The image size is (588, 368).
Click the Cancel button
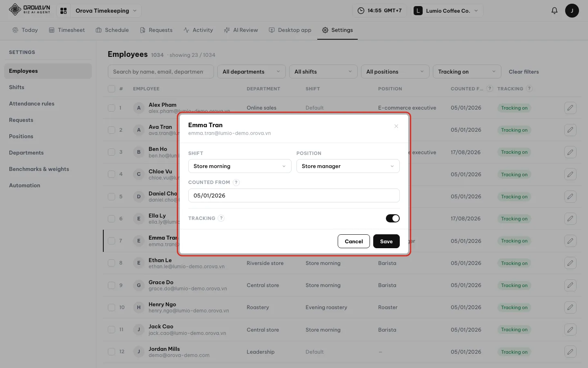354,241
